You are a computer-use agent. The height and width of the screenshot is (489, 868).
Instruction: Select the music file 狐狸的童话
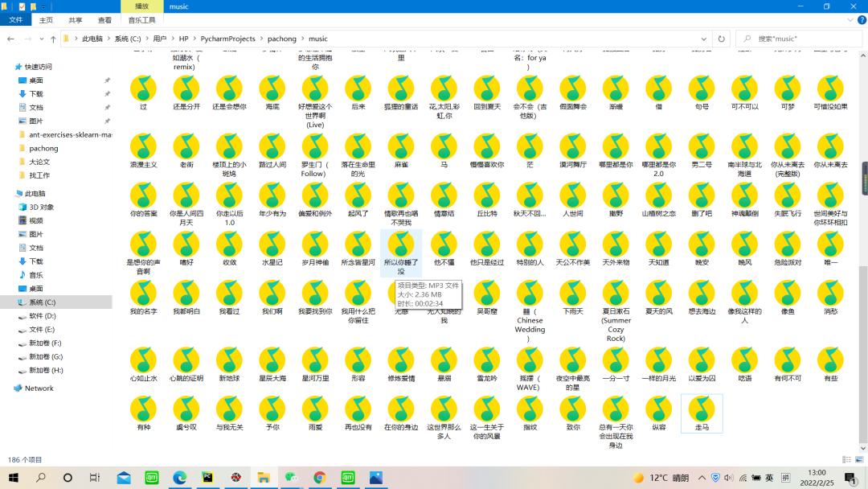coord(401,92)
